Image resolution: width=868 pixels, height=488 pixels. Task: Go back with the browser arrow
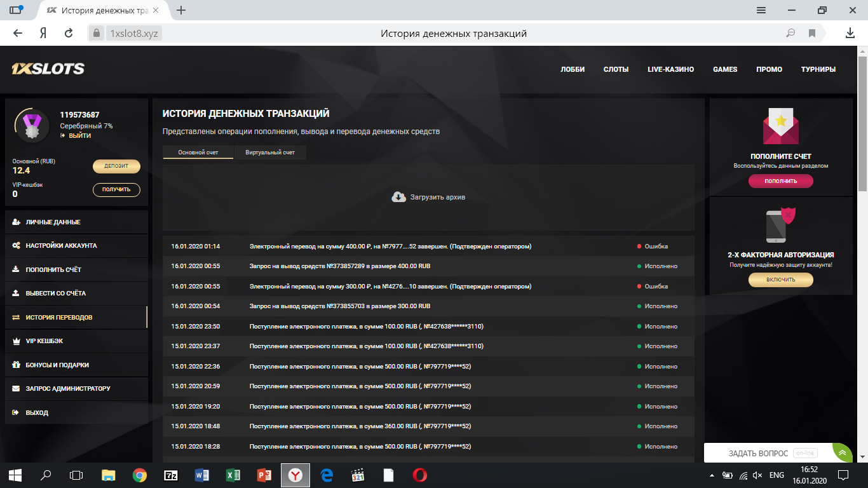tap(18, 34)
